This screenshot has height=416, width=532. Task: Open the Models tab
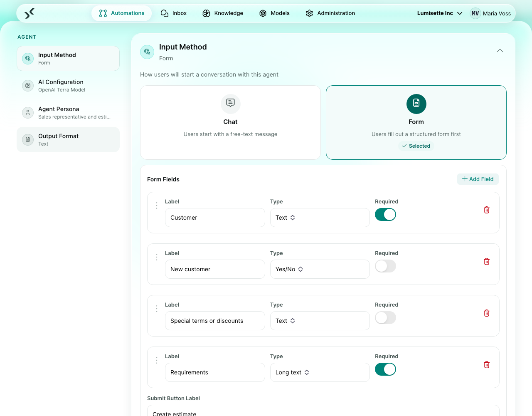274,13
